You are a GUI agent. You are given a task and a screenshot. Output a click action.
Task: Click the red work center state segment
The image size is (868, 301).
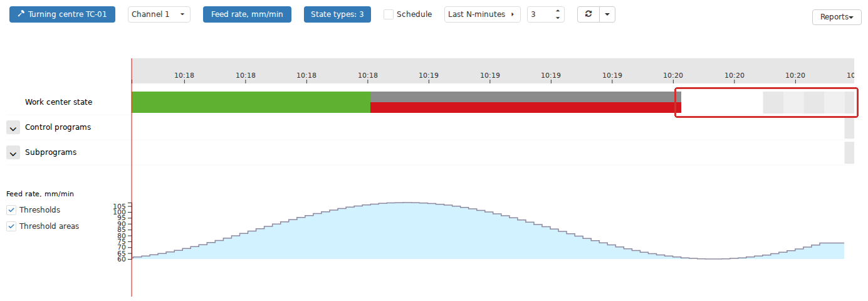pyautogui.click(x=526, y=108)
